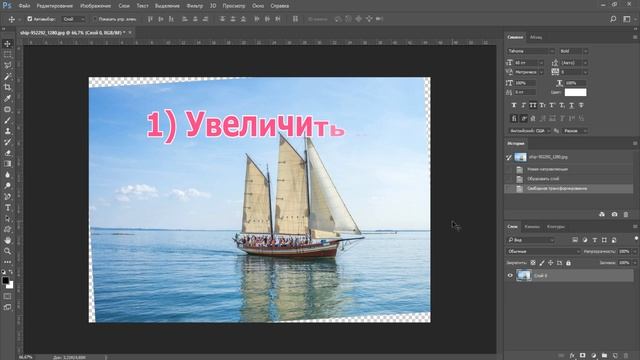Open the Резкое anti-aliasing dropdown

point(575,131)
